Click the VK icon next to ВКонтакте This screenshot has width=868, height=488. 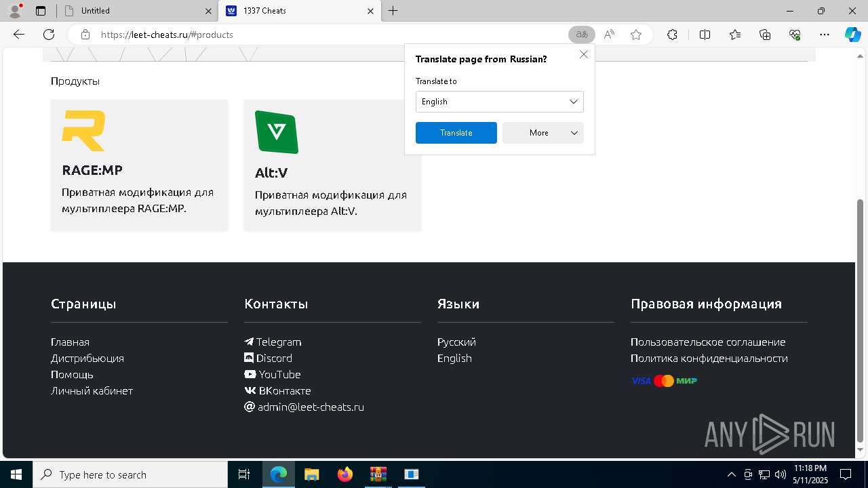[x=250, y=390]
